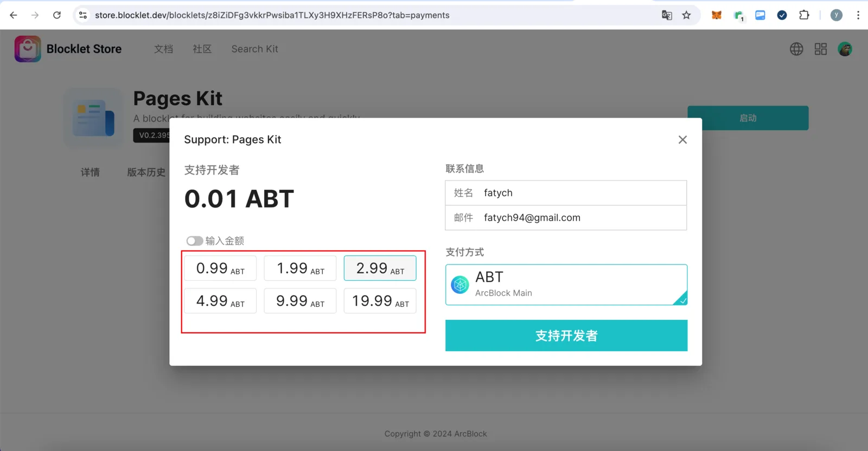Click the 支付方式 section label
This screenshot has width=868, height=451.
[464, 252]
